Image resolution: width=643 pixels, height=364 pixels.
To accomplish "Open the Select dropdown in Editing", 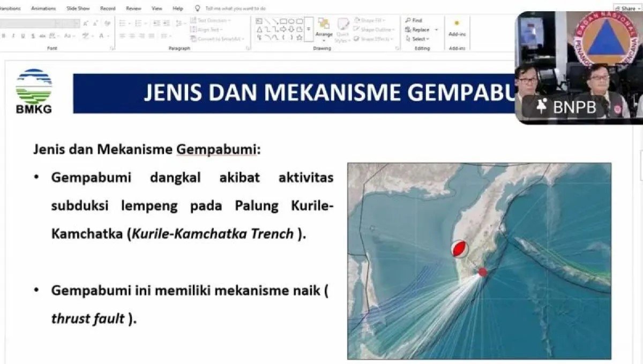I will tap(418, 39).
